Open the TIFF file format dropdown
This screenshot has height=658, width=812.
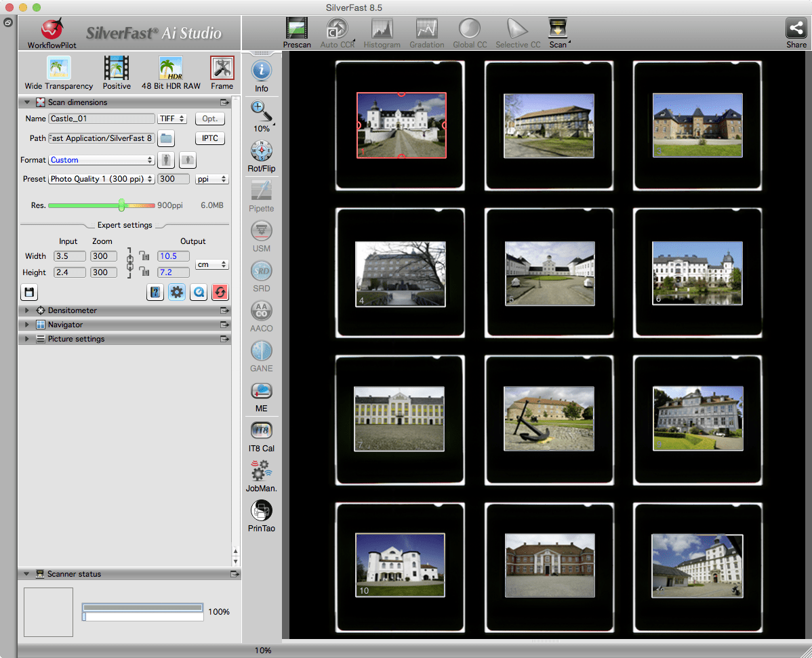172,119
